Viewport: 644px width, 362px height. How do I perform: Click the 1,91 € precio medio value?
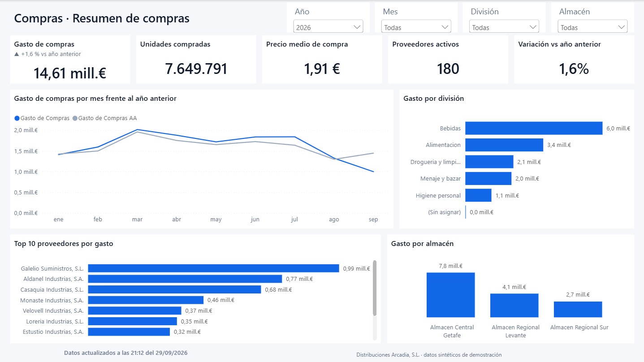322,69
